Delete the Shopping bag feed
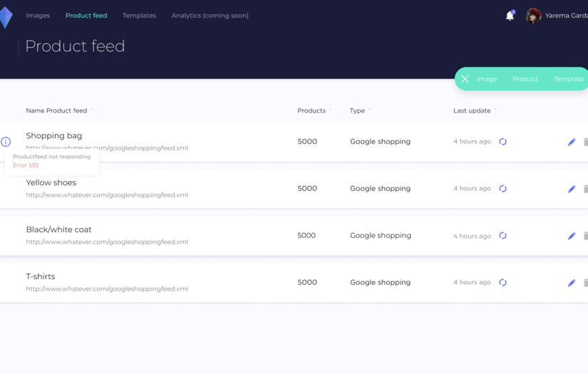 [x=585, y=142]
